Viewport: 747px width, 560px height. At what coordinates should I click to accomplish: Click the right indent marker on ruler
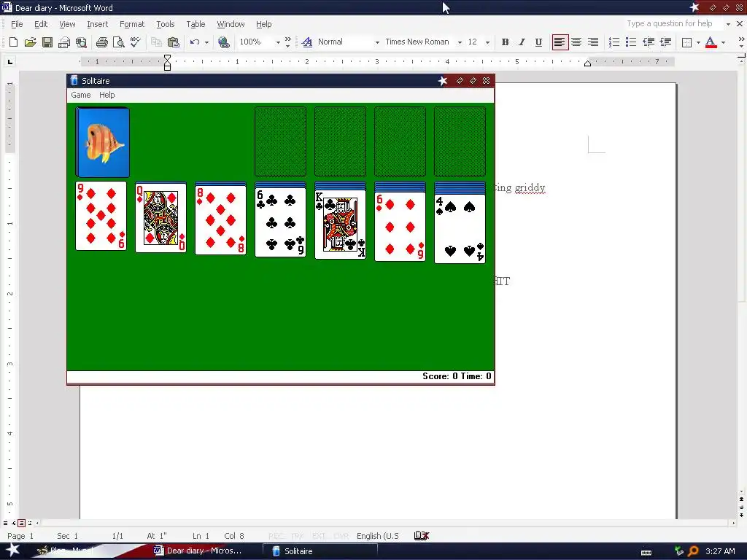tap(587, 64)
